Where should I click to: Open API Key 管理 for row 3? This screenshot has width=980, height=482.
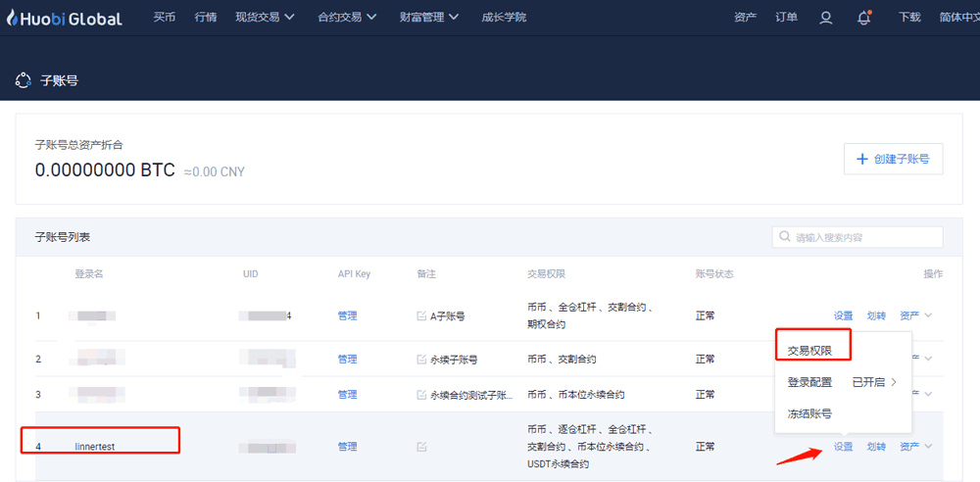coord(348,395)
